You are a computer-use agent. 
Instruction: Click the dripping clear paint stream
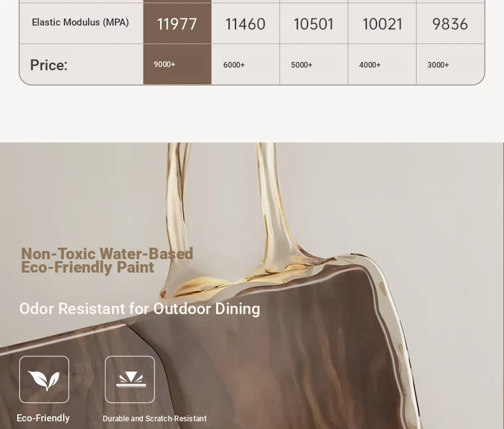(x=267, y=211)
